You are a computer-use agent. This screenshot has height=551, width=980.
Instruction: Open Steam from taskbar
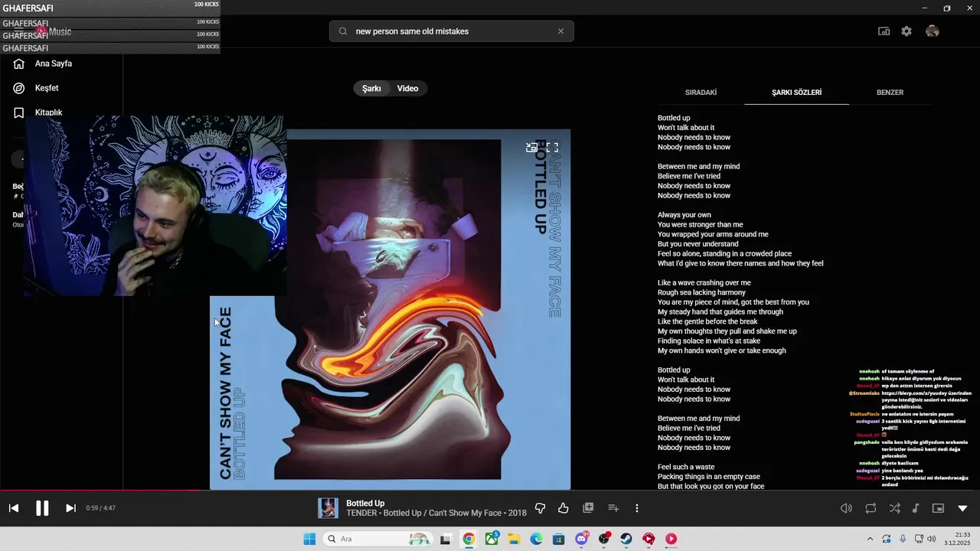coord(626,539)
